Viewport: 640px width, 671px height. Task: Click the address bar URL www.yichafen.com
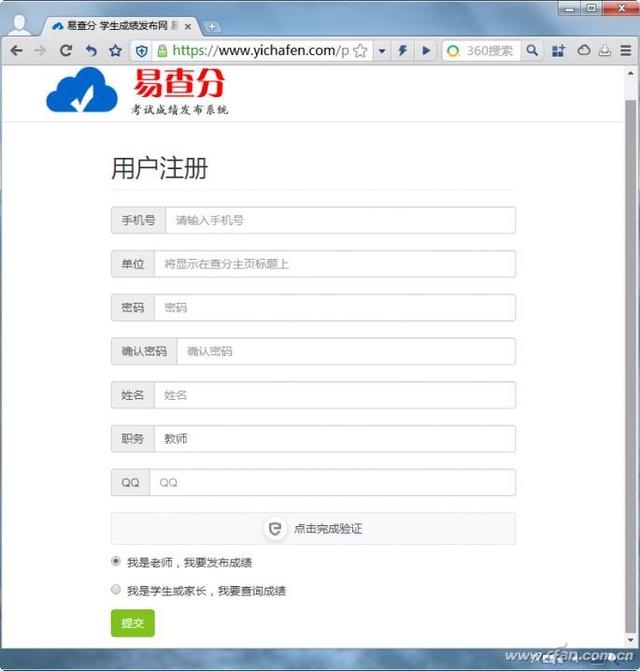click(x=261, y=50)
